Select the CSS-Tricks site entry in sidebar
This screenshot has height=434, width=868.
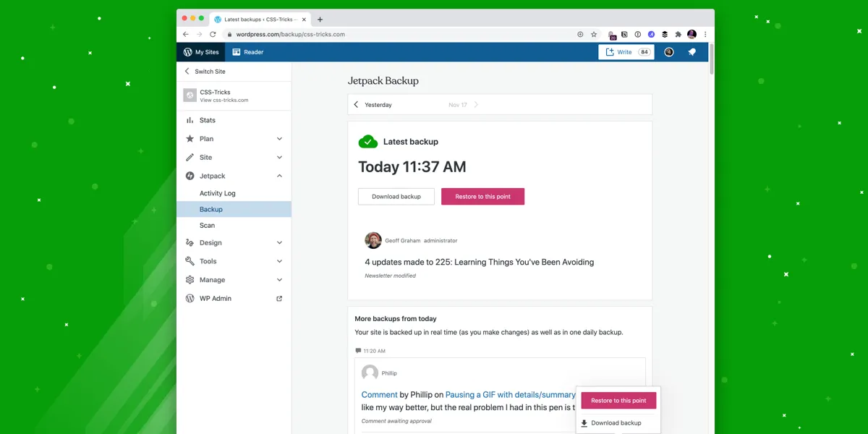pos(234,95)
